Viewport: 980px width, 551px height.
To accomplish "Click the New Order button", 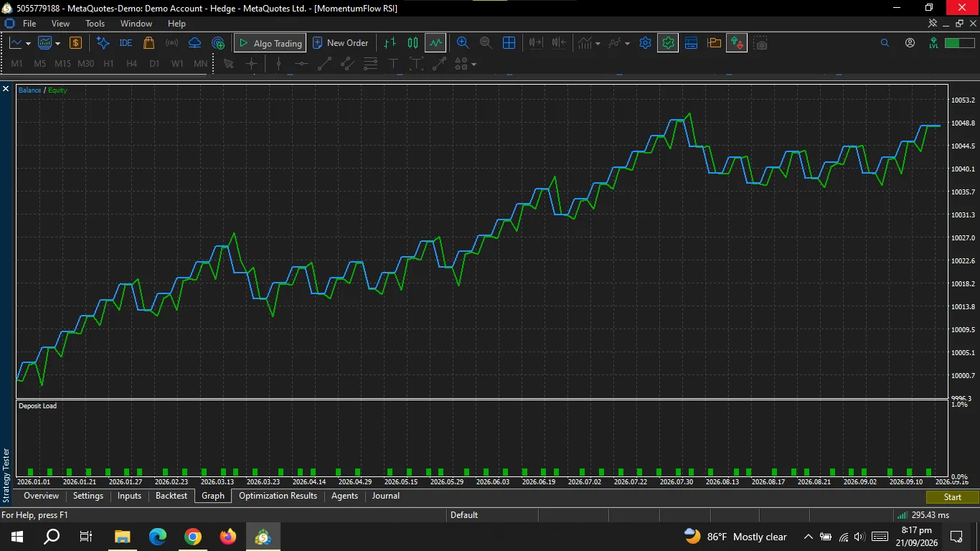I will tap(341, 43).
